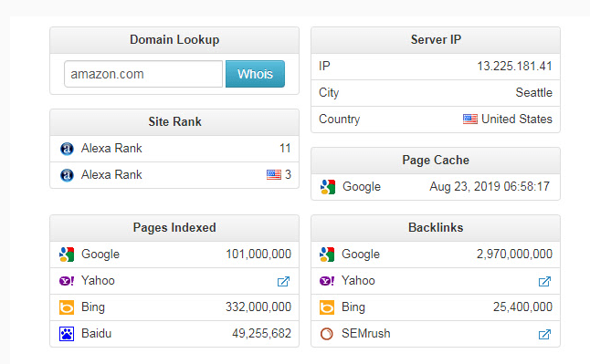Click the Yahoo label in Pages Indexed
The height and width of the screenshot is (364, 590).
[x=98, y=280]
